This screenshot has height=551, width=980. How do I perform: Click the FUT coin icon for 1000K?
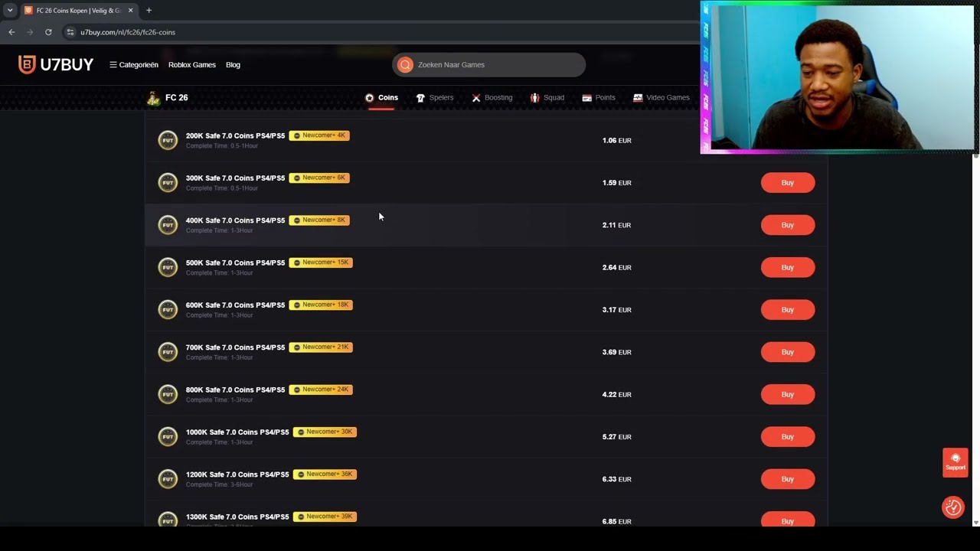tap(168, 436)
